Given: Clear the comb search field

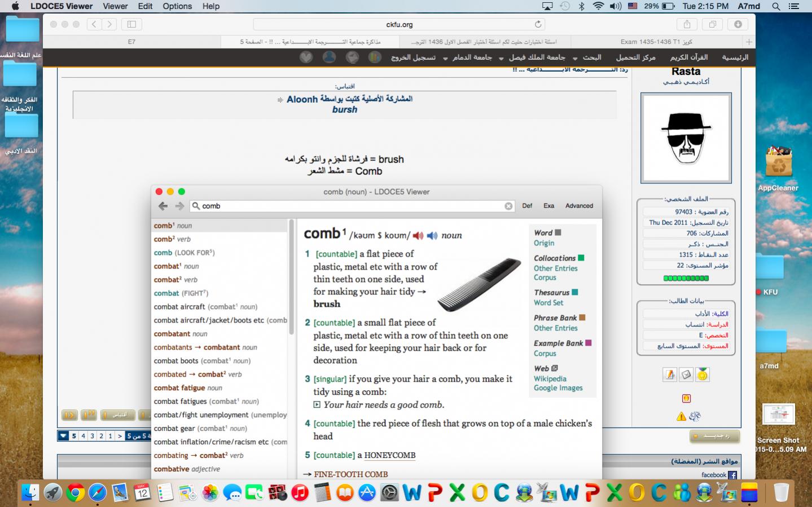Looking at the screenshot, I should tap(508, 206).
